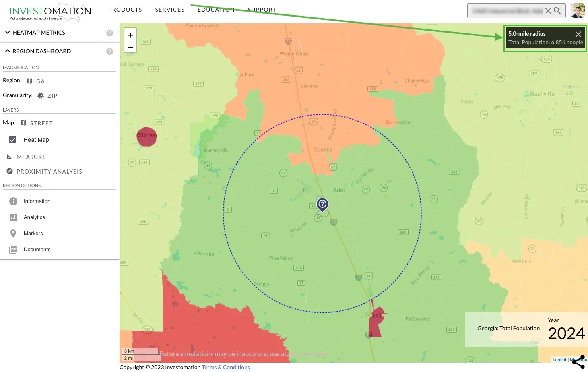Change the Map layer from STREET
588x372 pixels.
tap(42, 123)
